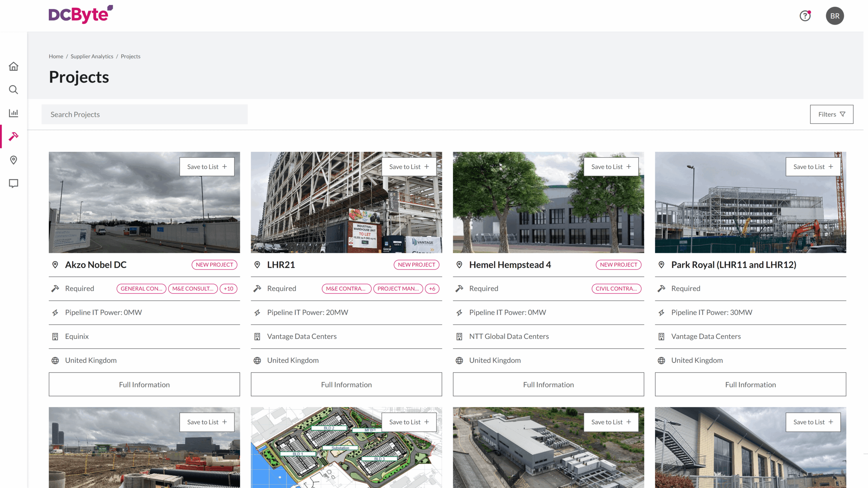Click the search magnifier sidebar icon

tap(14, 90)
